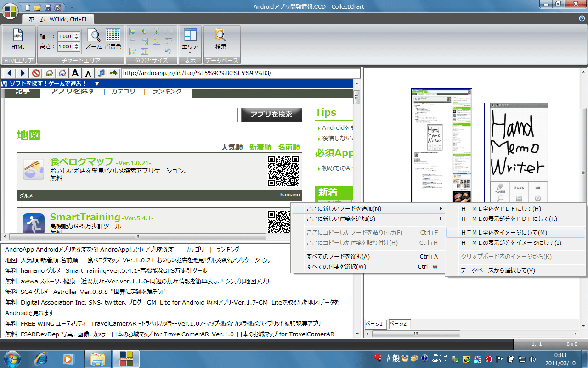This screenshot has width=588, height=368.
Task: Open Windows Media Player from taskbar
Action: pyautogui.click(x=69, y=358)
